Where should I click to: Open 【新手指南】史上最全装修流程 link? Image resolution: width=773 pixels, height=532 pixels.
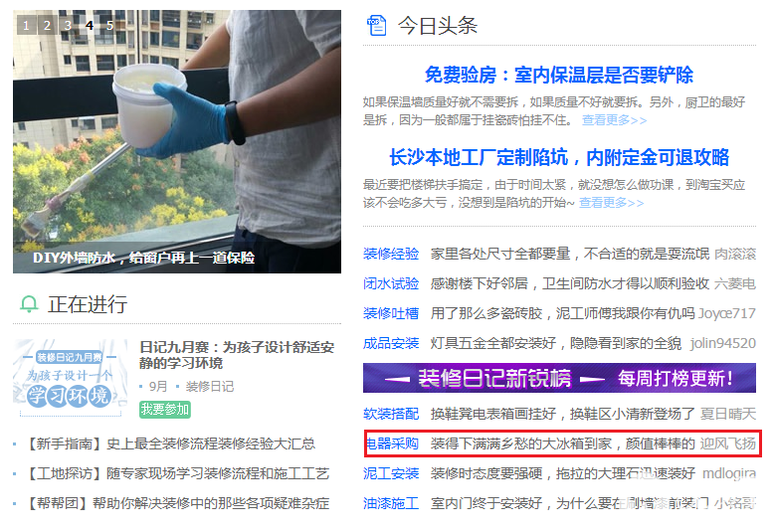(x=169, y=443)
